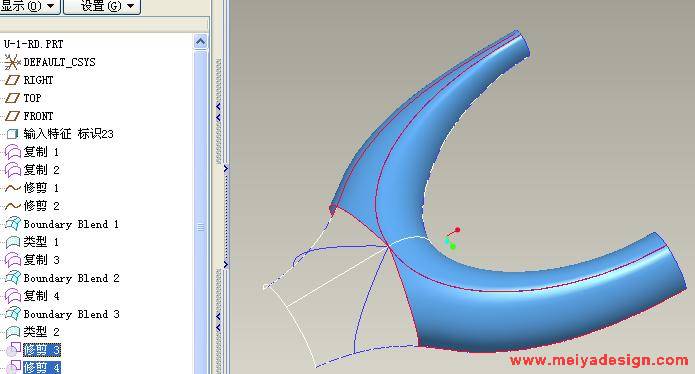Screen dimensions: 695x374
Task: Click the 复制 1 copy surface icon
Action: pyautogui.click(x=13, y=152)
